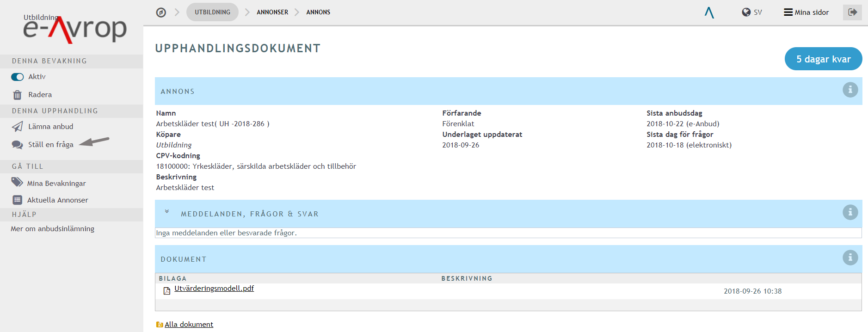Screen dimensions: 868x332
Task: Toggle the Aktiv monitoring switch
Action: point(18,77)
